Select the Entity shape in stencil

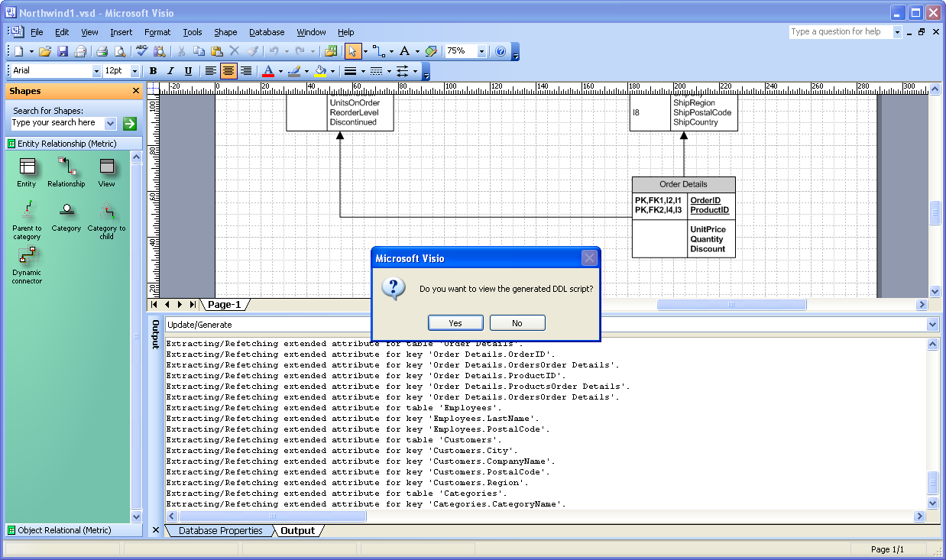point(27,170)
